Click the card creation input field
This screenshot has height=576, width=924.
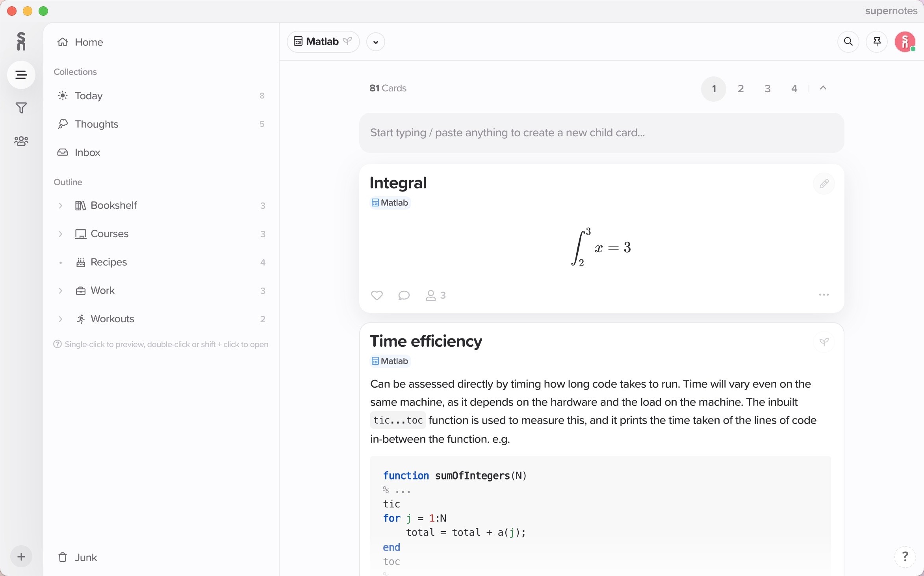(601, 133)
